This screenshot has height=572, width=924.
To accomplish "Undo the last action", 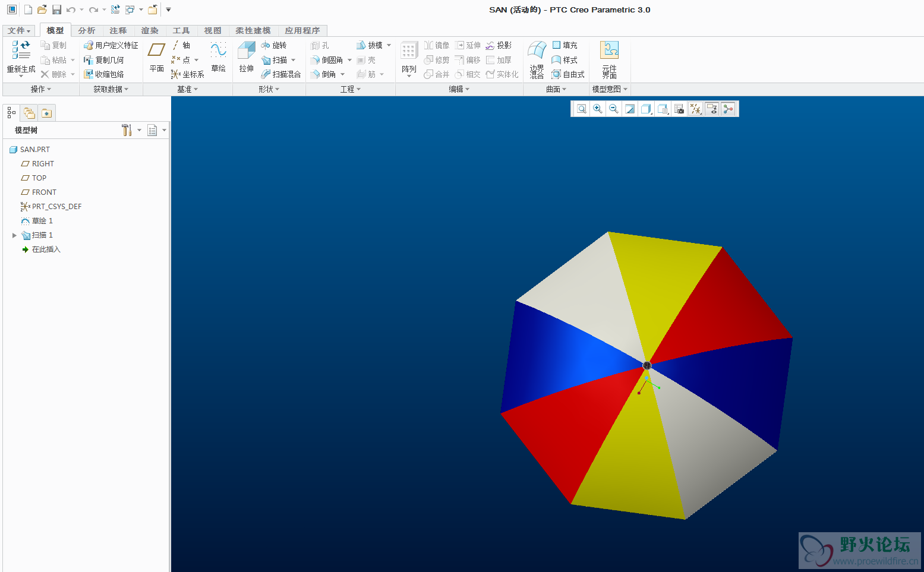I will tap(71, 10).
